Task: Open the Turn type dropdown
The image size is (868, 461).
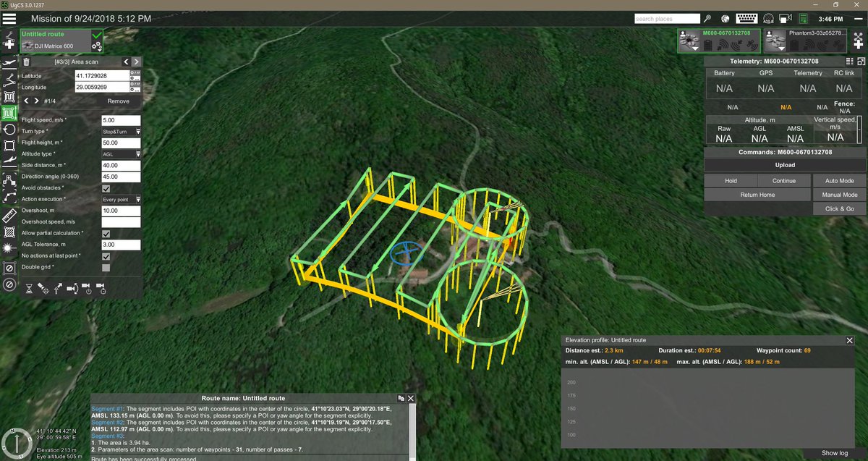Action: [x=121, y=132]
